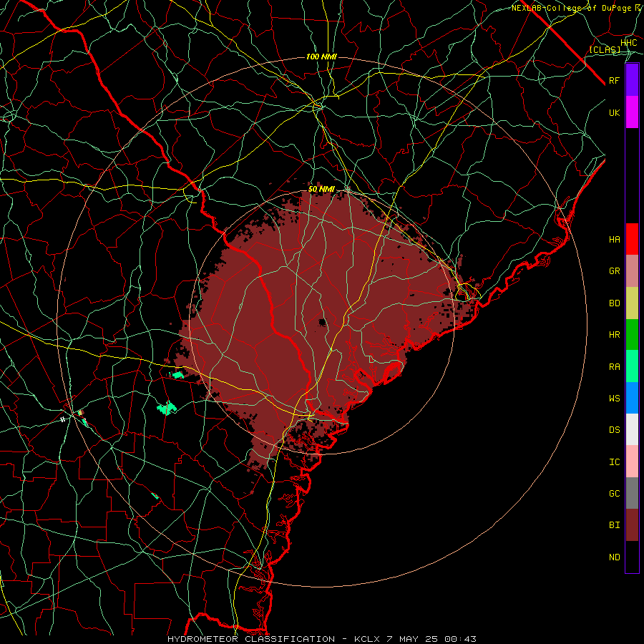Click the 100 NMI range ring label

tap(321, 57)
